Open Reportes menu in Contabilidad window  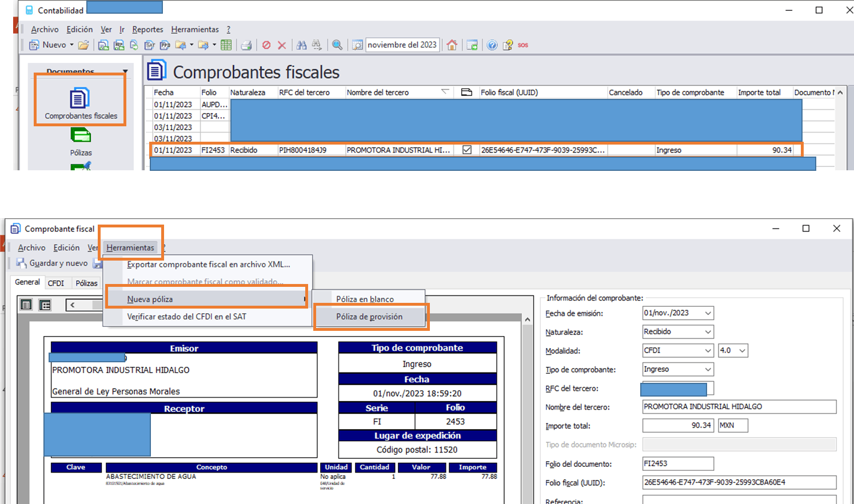click(147, 29)
